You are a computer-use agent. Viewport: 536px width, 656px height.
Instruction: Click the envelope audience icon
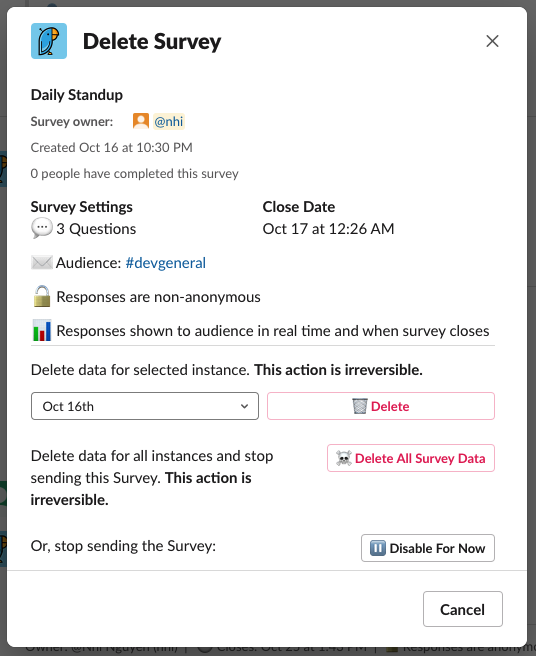42,263
